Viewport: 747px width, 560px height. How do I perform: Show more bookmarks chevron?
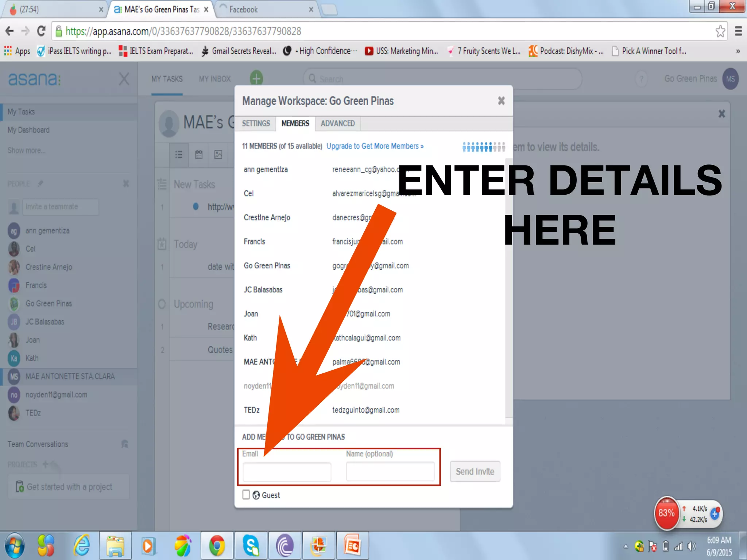[738, 51]
